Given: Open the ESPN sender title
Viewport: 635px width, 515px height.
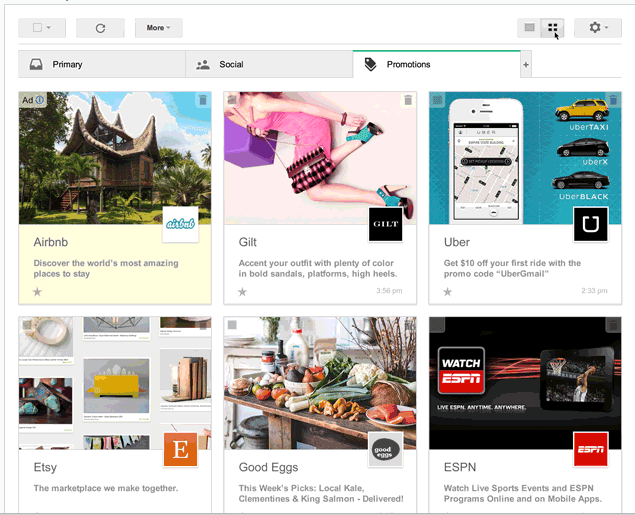Looking at the screenshot, I should pos(460,467).
